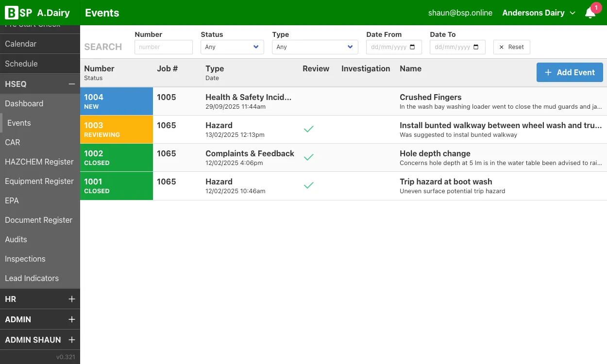Screen dimensions: 607x364
Task: Open Inspections from the sidebar
Action: click(x=40, y=259)
